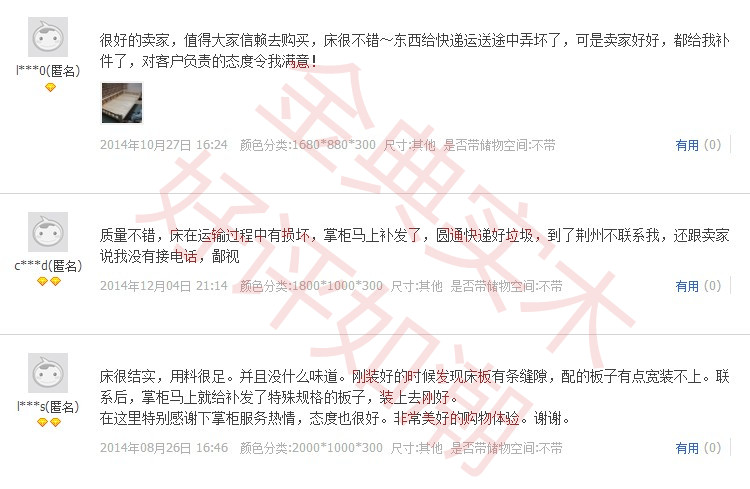The width and height of the screenshot is (750, 489).
Task: Click avatar of reviewer l***0
Action: 48,37
